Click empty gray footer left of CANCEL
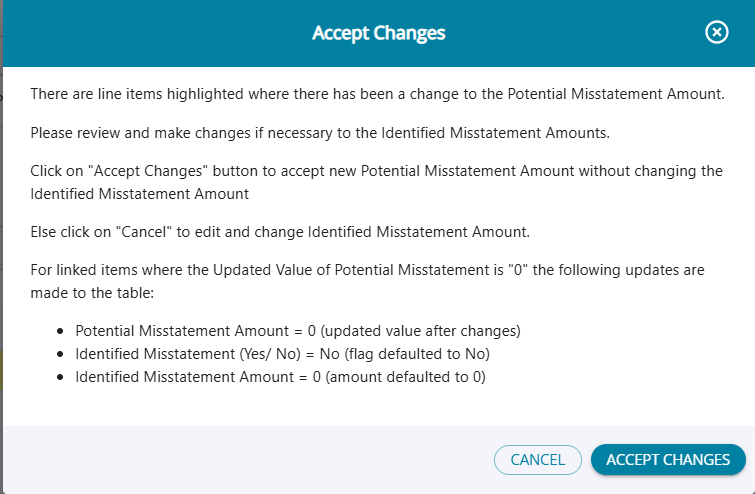Image resolution: width=755 pixels, height=494 pixels. click(x=250, y=460)
